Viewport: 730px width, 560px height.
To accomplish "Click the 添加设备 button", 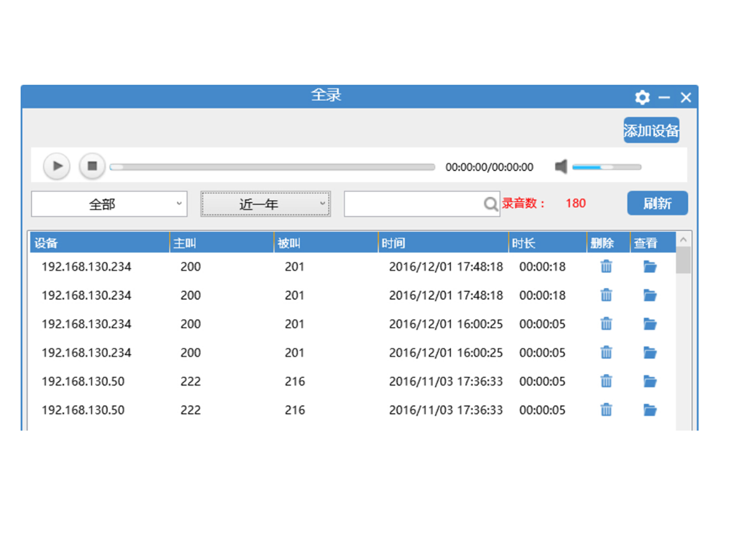I will tap(651, 130).
